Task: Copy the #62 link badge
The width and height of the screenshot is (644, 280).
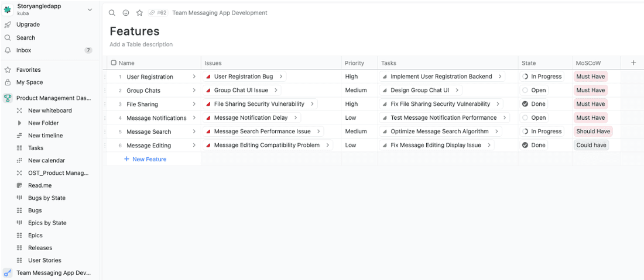Action: coord(157,13)
